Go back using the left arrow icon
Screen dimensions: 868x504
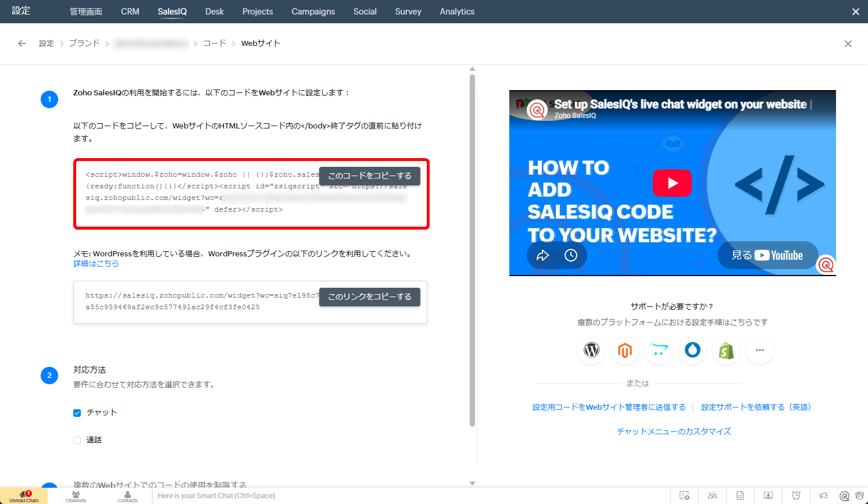[x=22, y=44]
